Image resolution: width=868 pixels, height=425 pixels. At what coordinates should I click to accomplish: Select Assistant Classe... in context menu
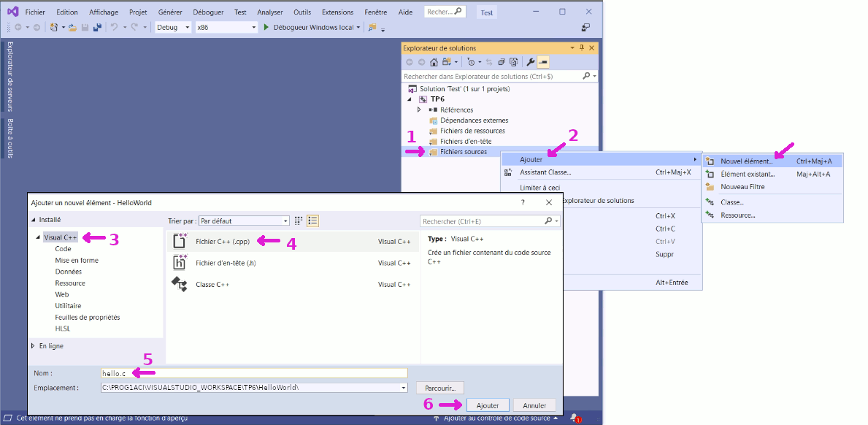point(602,172)
